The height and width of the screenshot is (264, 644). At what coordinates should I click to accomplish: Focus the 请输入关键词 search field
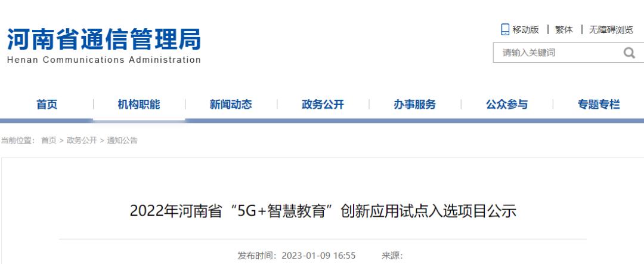tap(559, 53)
